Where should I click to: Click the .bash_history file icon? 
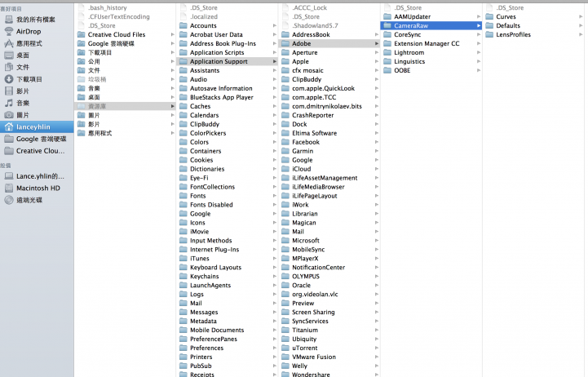tap(81, 7)
